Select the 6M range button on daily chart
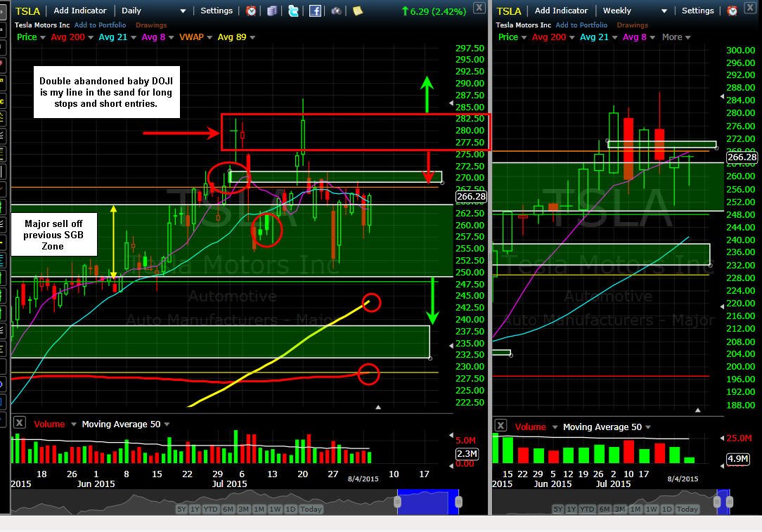762x532 pixels. pyautogui.click(x=228, y=510)
